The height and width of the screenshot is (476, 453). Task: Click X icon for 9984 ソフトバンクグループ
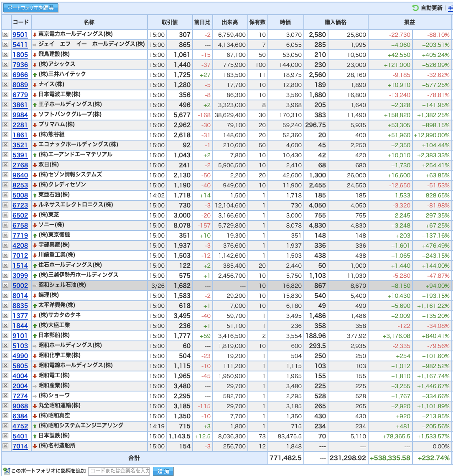(5, 115)
